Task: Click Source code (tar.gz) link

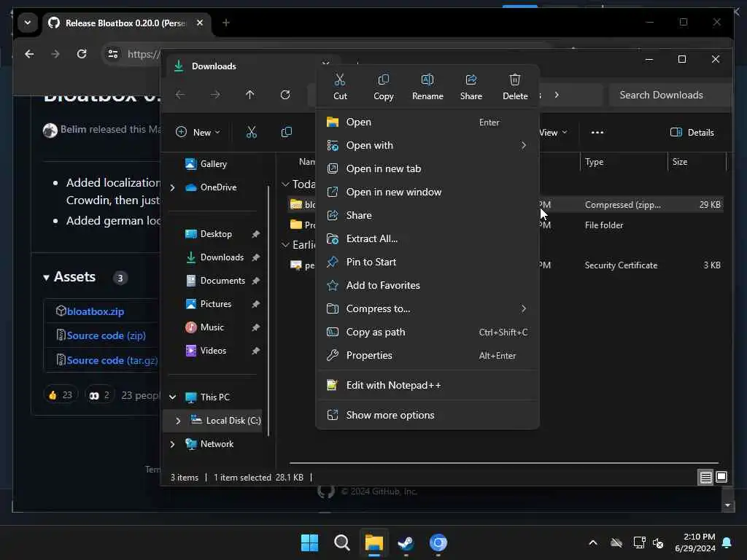Action: click(x=112, y=360)
